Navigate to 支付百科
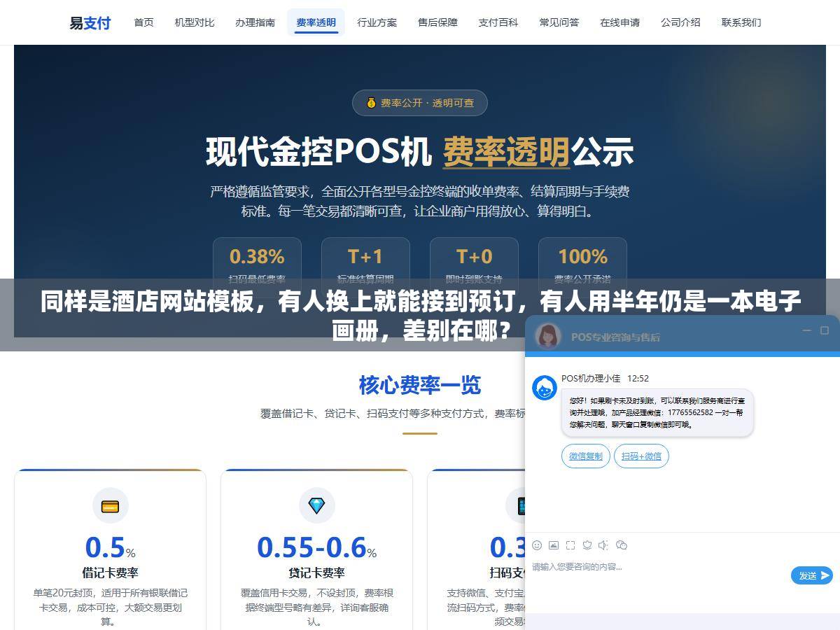Viewport: 840px width, 630px height. 498,22
